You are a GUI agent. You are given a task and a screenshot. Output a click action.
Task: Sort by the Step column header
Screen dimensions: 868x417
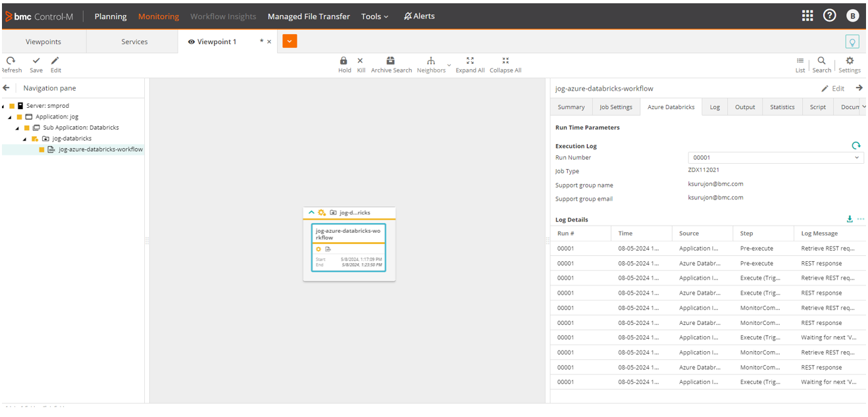coord(763,233)
